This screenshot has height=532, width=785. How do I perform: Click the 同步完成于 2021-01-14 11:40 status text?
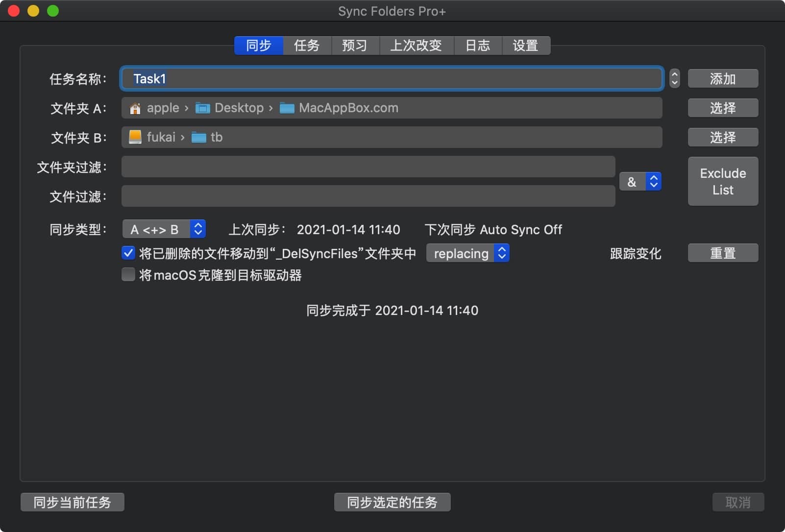(x=392, y=311)
